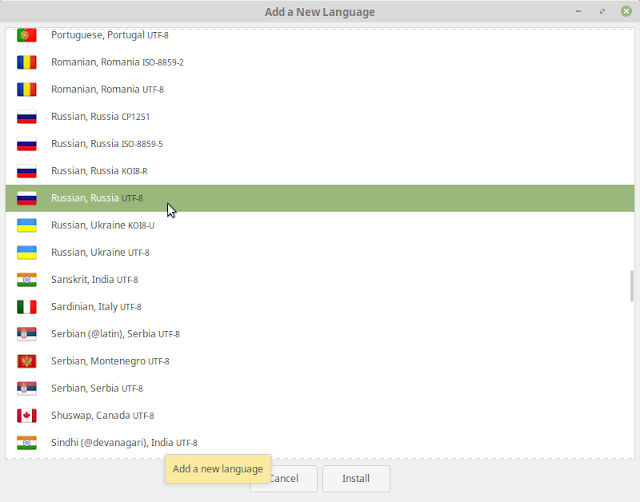
Task: Choose Russian, Russia KOI8-R
Action: [x=320, y=171]
